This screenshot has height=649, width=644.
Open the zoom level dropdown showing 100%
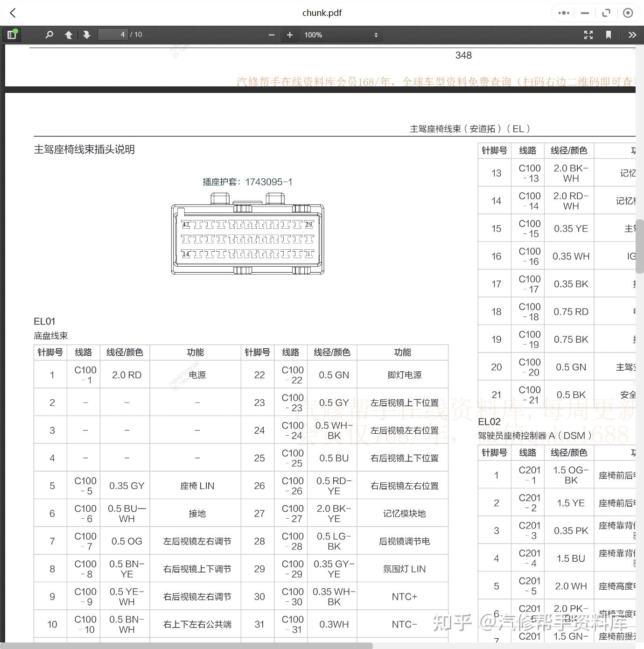pos(341,34)
